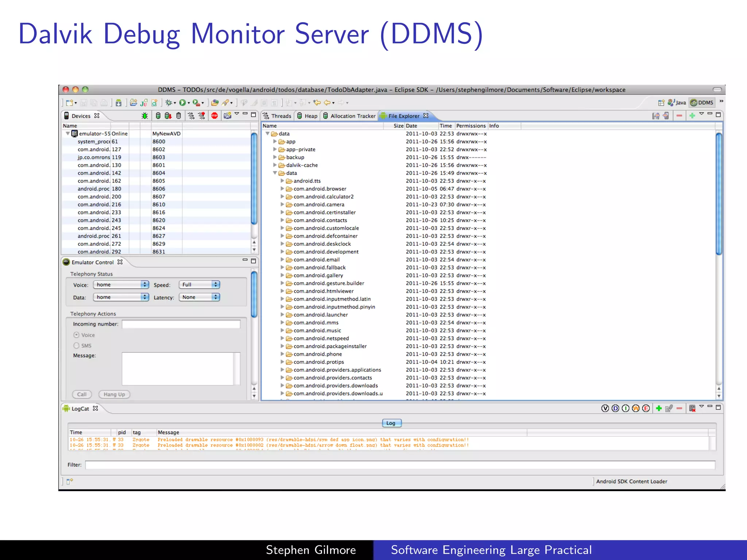The height and width of the screenshot is (560, 747).
Task: Click the Cause GC trash can icon
Action: point(178,116)
